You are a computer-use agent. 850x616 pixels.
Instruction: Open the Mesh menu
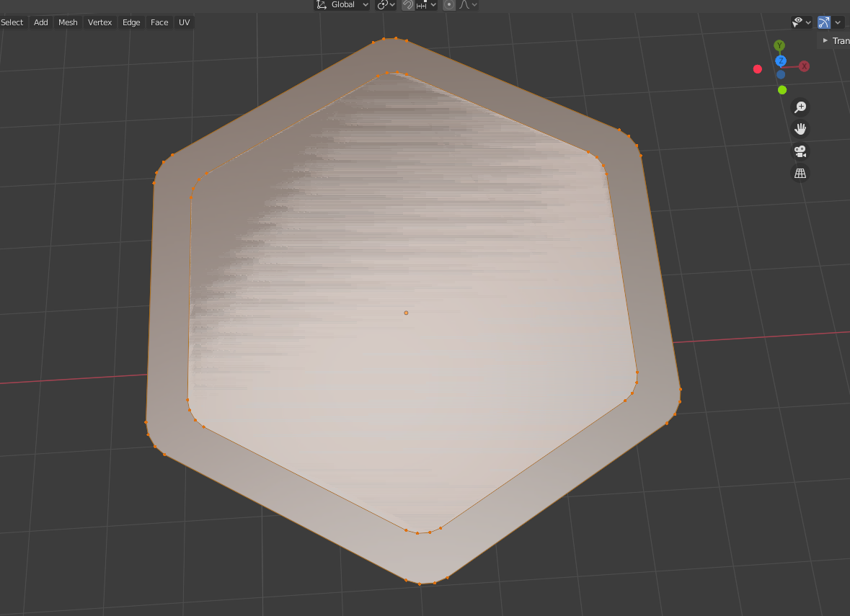point(68,22)
